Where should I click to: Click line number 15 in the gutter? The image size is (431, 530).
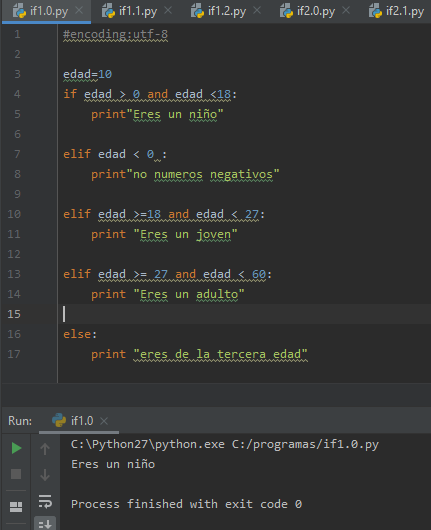pyautogui.click(x=14, y=314)
